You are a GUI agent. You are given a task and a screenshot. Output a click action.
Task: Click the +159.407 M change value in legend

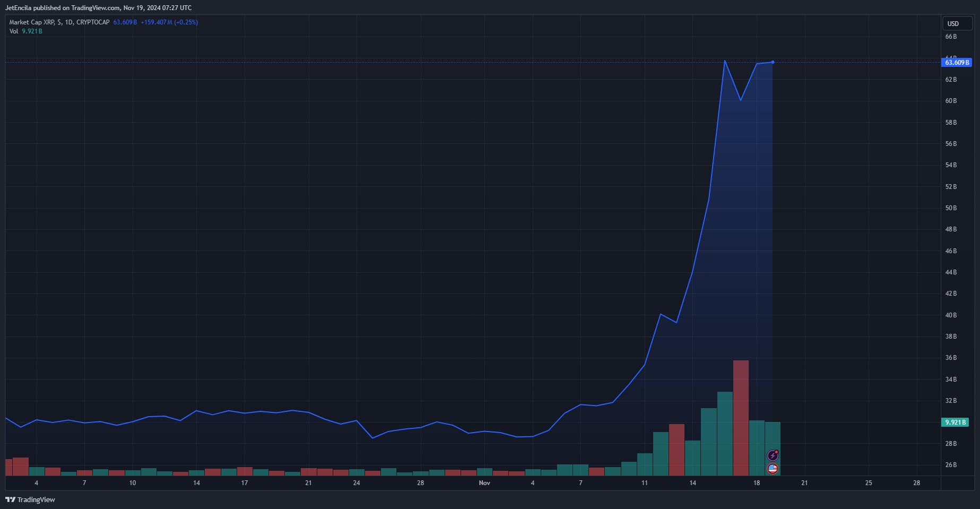pos(156,22)
